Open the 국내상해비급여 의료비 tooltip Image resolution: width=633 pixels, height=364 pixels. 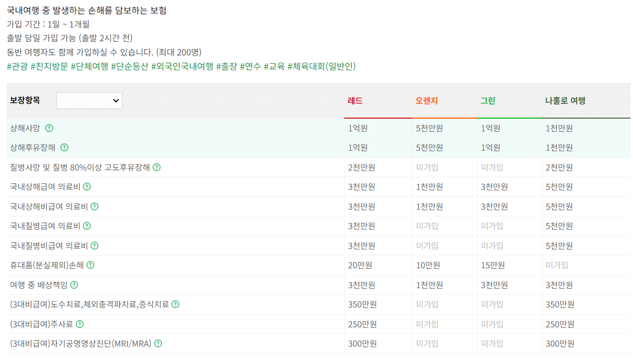(94, 206)
